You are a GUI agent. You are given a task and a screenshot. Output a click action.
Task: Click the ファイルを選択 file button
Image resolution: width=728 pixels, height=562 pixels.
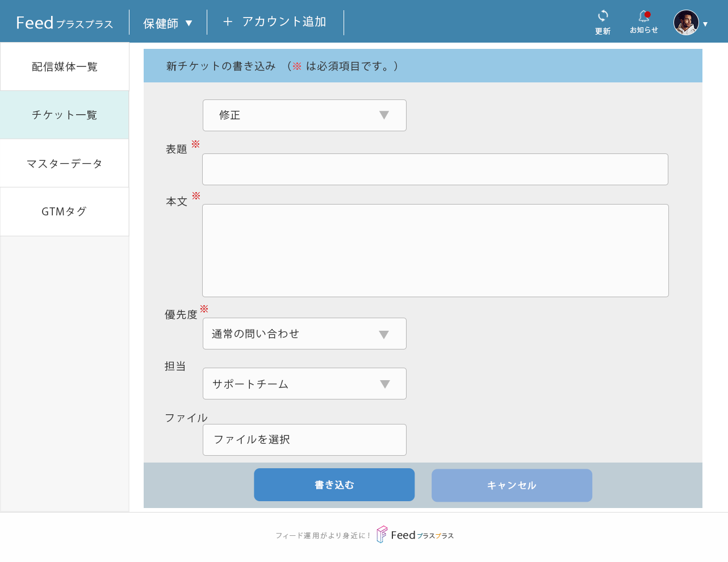pos(304,440)
